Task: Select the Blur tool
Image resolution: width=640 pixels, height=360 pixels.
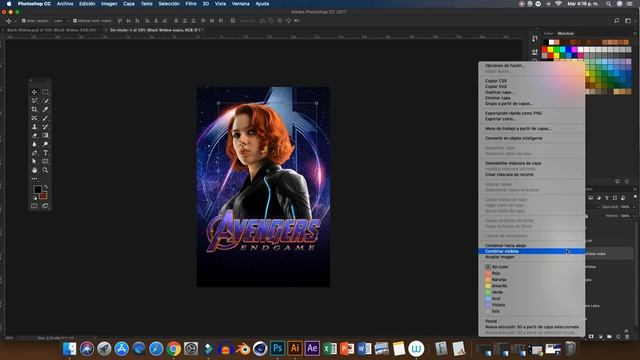Action: click(x=34, y=144)
